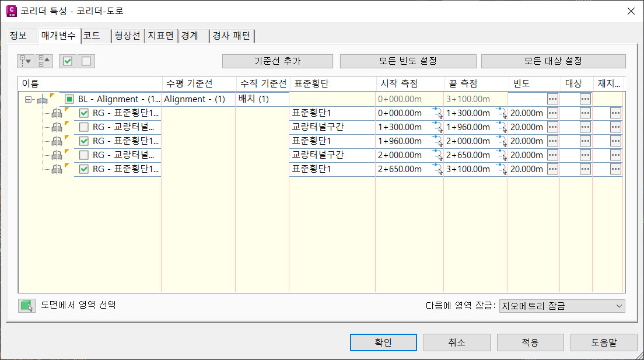Uncheck region starting at 0+000.00m
Viewport: 644px width, 360px height.
click(x=84, y=113)
